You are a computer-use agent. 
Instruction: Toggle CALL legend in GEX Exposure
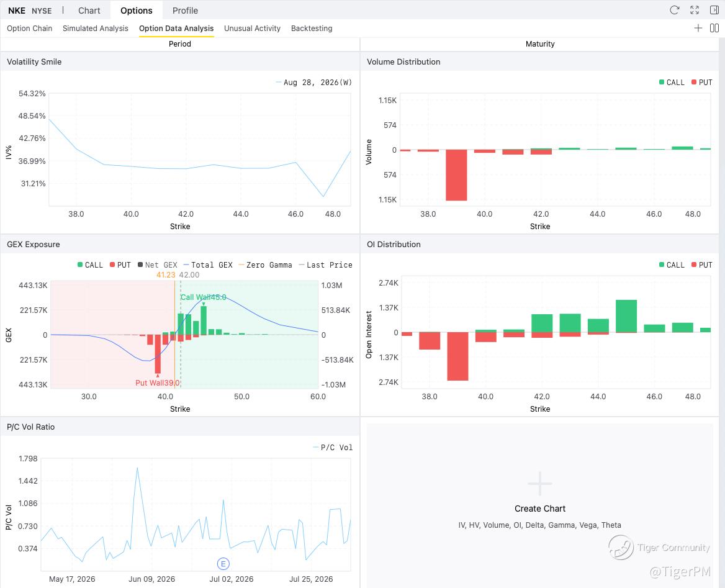[x=90, y=265]
